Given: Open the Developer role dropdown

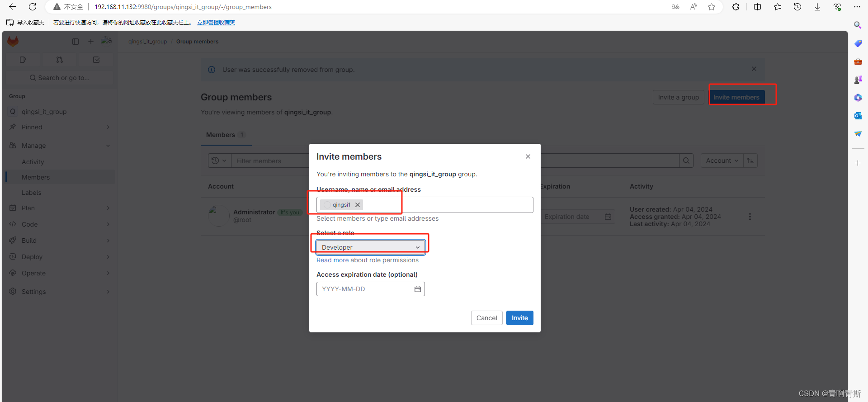Looking at the screenshot, I should tap(371, 247).
